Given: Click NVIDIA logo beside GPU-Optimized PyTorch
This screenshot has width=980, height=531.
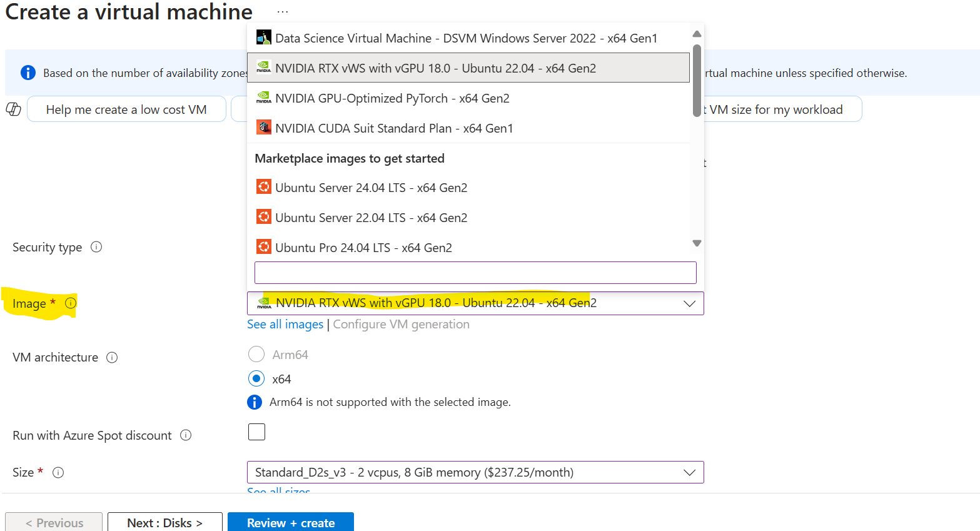Looking at the screenshot, I should [264, 98].
